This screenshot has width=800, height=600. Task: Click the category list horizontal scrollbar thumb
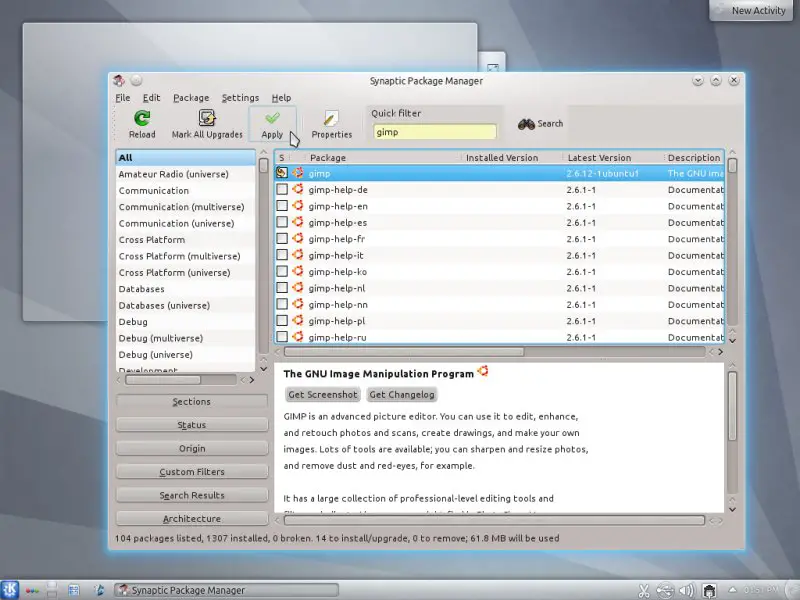click(x=163, y=380)
